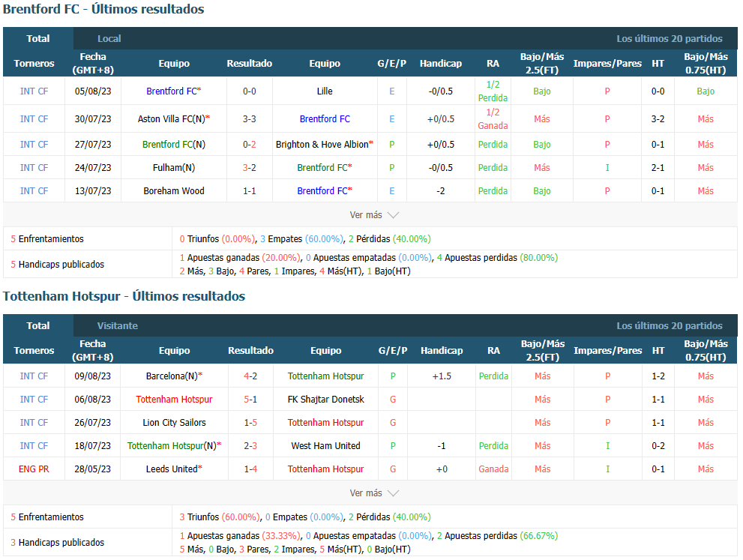The width and height of the screenshot is (743, 560).
Task: Click the +1.5 handicap in Barcelona row
Action: (442, 376)
